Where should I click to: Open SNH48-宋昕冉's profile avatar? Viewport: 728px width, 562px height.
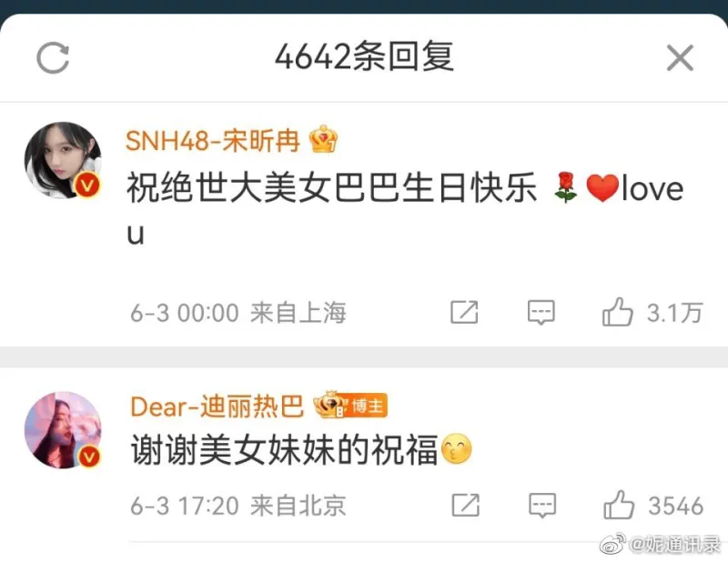[63, 161]
